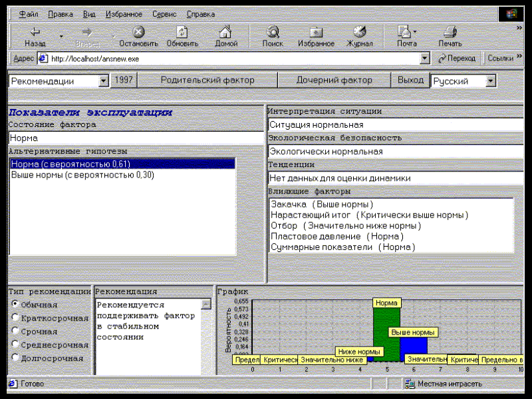Select the Срочная recommendation type

pos(15,331)
